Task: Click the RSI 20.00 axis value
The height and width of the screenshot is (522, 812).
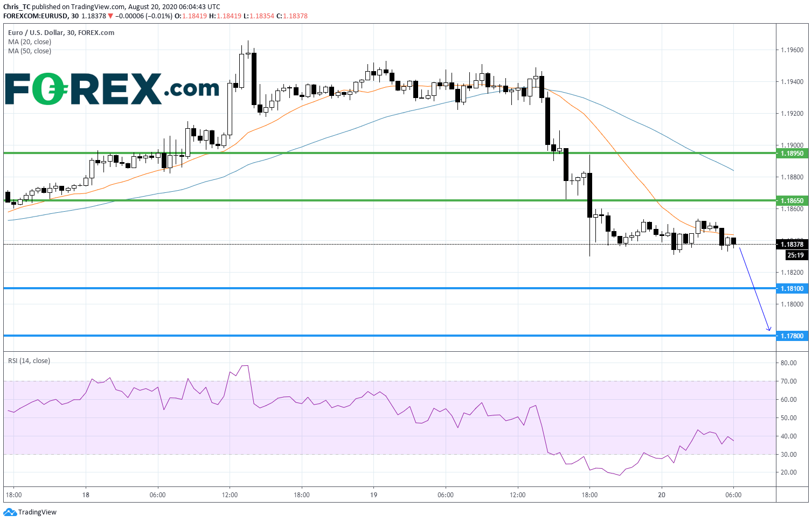Action: [x=789, y=472]
